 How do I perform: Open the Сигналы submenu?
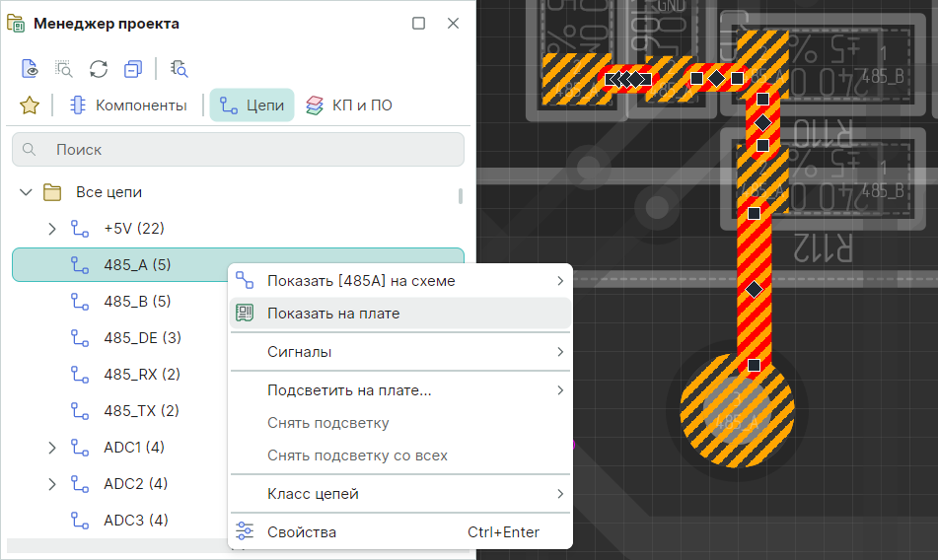399,352
